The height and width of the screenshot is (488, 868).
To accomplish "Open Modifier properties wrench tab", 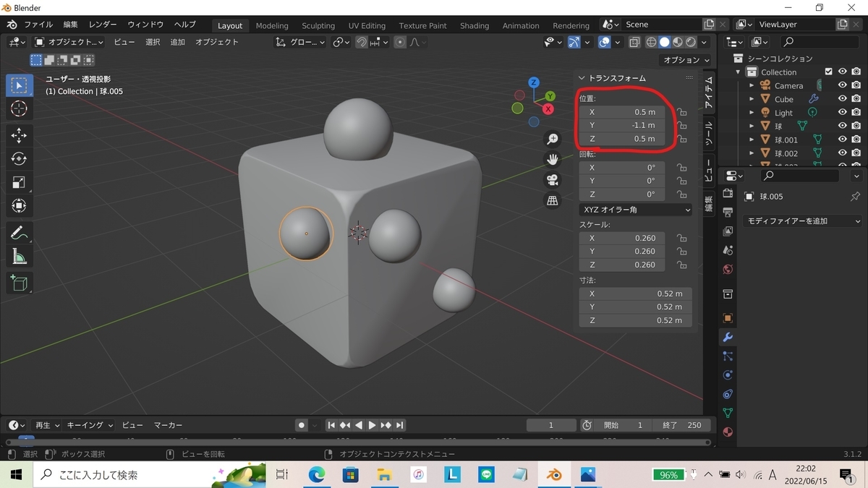I will [x=728, y=338].
